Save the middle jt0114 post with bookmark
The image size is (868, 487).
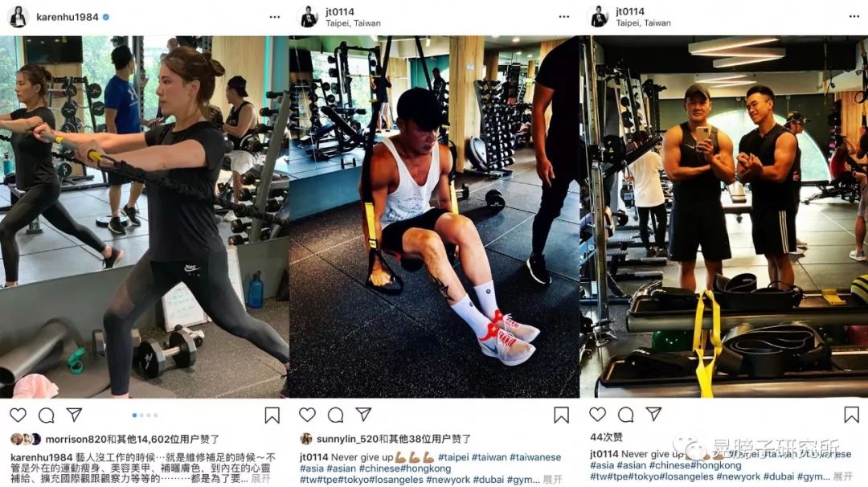561,415
